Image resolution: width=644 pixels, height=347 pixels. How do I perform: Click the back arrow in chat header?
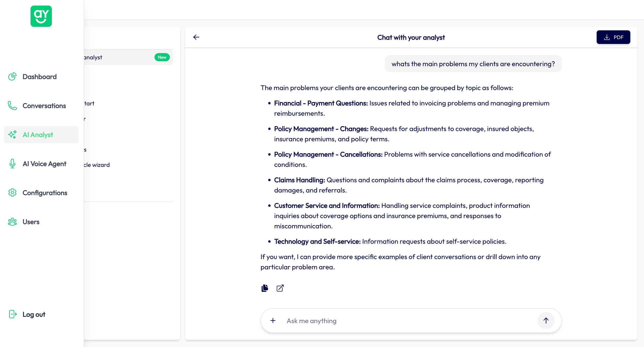point(197,37)
